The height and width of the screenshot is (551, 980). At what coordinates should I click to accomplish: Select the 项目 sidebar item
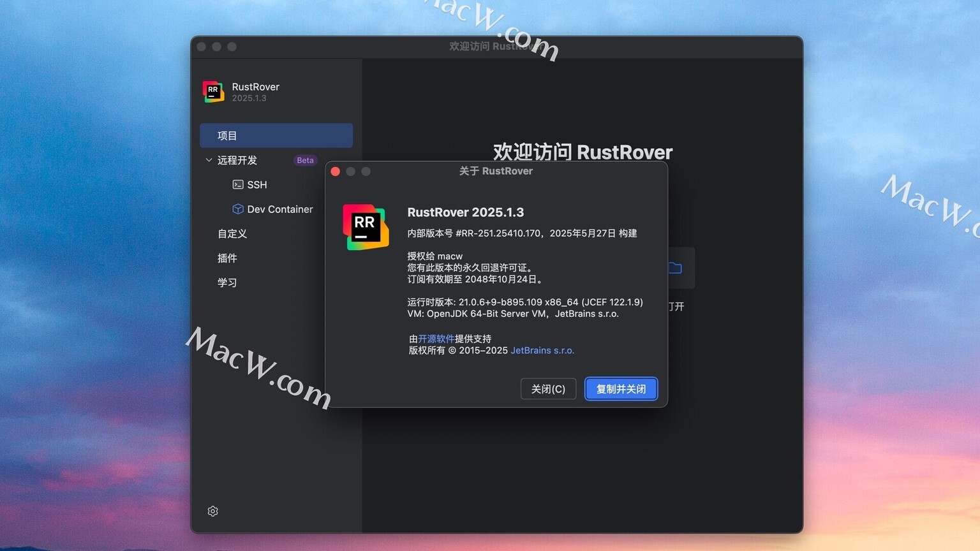click(276, 136)
